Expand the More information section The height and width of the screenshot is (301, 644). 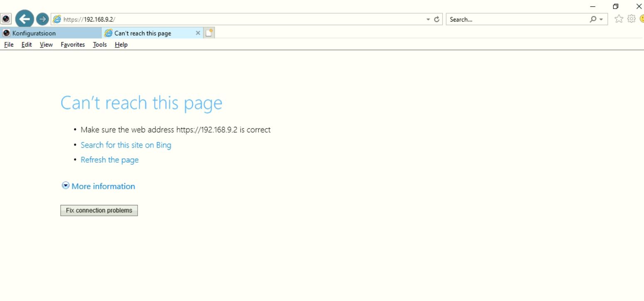coord(99,186)
